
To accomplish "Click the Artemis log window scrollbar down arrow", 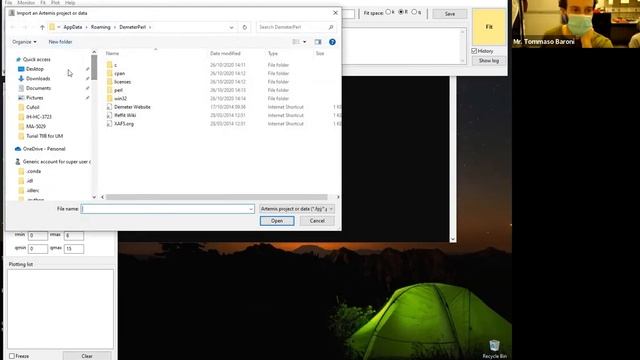I will click(x=453, y=239).
